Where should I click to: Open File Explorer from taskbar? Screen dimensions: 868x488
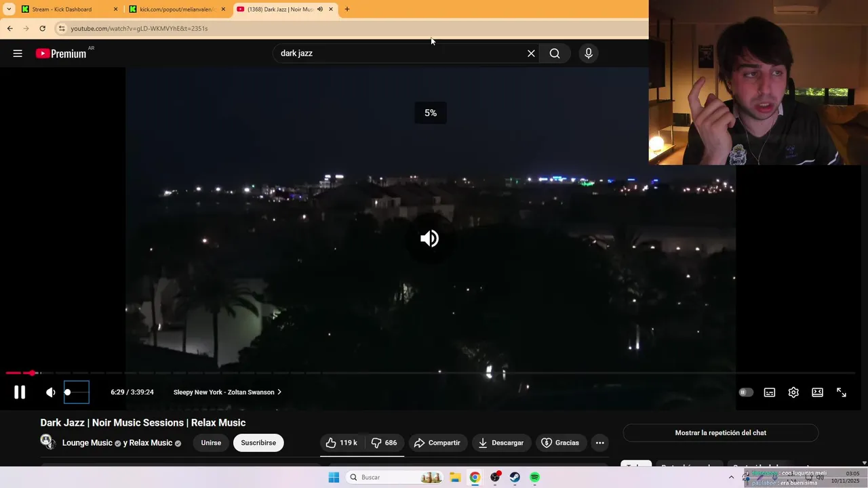pos(455,477)
